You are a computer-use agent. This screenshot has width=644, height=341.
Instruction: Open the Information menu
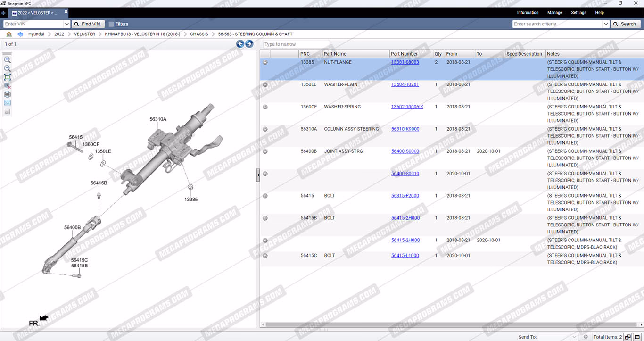[528, 13]
